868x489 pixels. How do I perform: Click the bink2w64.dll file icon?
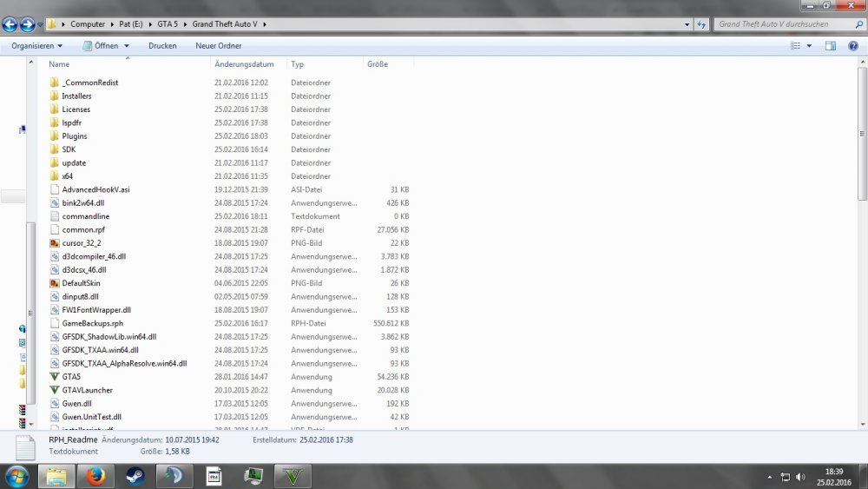54,202
